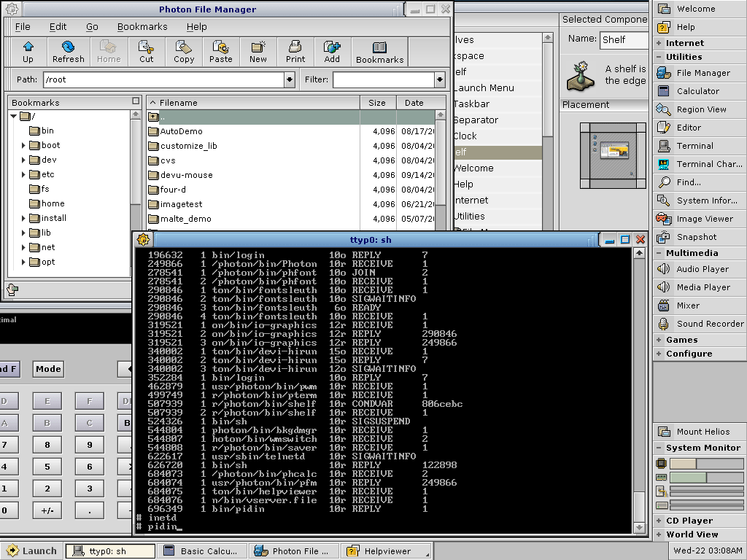Image resolution: width=747 pixels, height=560 pixels.
Task: Expand the etc folder tree node
Action: coord(23,174)
